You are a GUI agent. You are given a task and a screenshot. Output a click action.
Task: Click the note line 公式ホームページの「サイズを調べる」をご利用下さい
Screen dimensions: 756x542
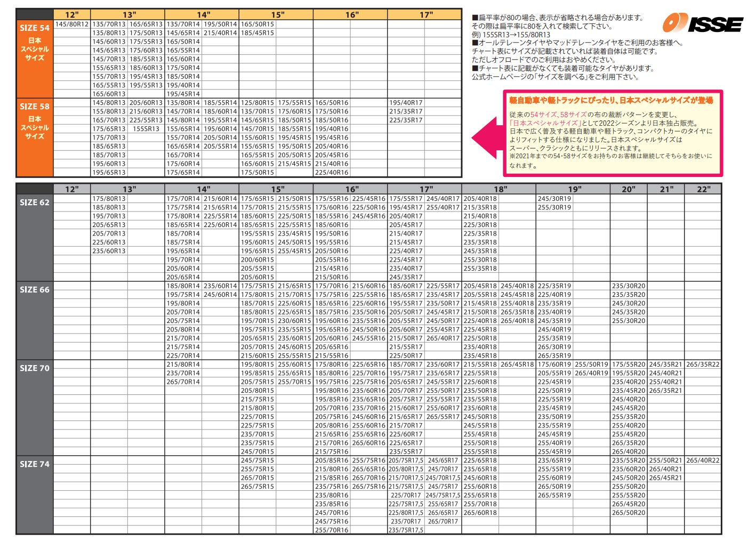coord(555,77)
